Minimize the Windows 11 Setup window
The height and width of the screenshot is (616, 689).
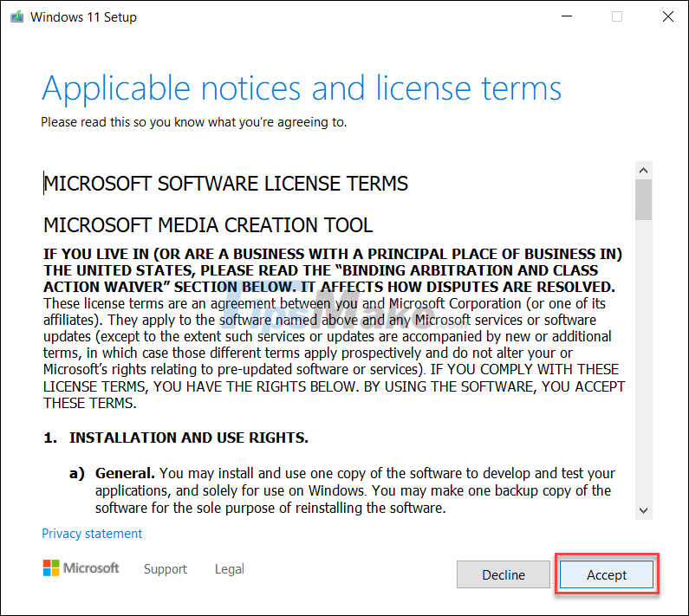tap(567, 16)
